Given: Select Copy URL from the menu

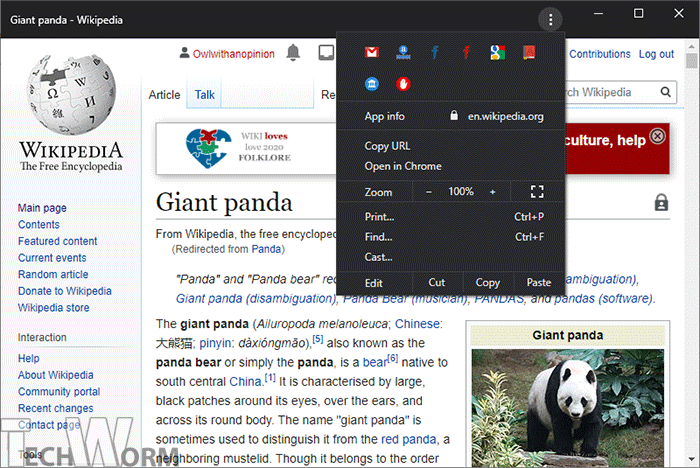Looking at the screenshot, I should point(387,146).
